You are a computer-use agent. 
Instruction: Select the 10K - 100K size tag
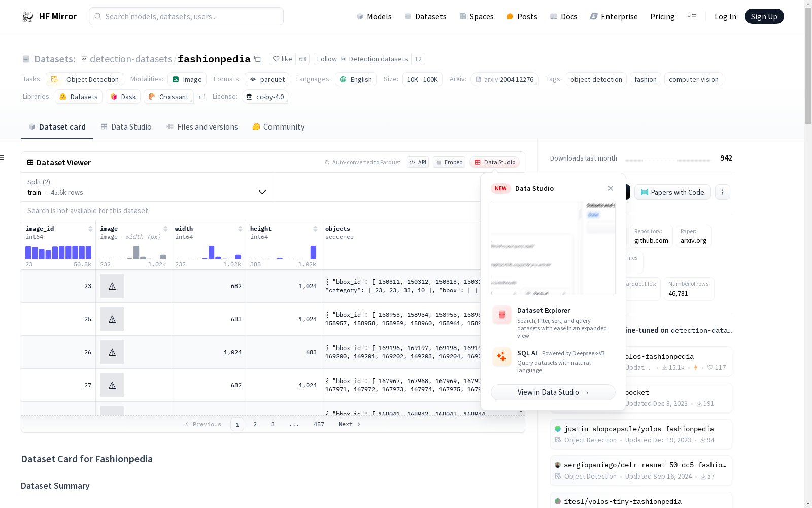(x=422, y=79)
